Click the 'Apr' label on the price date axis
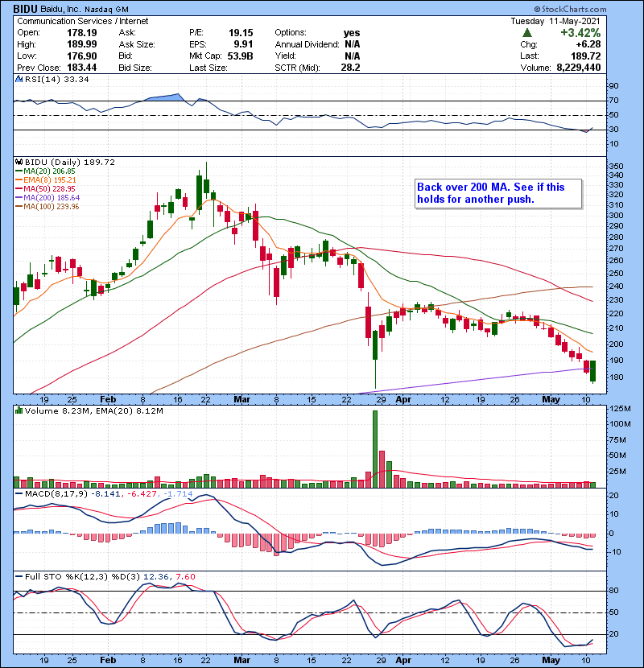Viewport: 644px width, 668px height. click(403, 398)
